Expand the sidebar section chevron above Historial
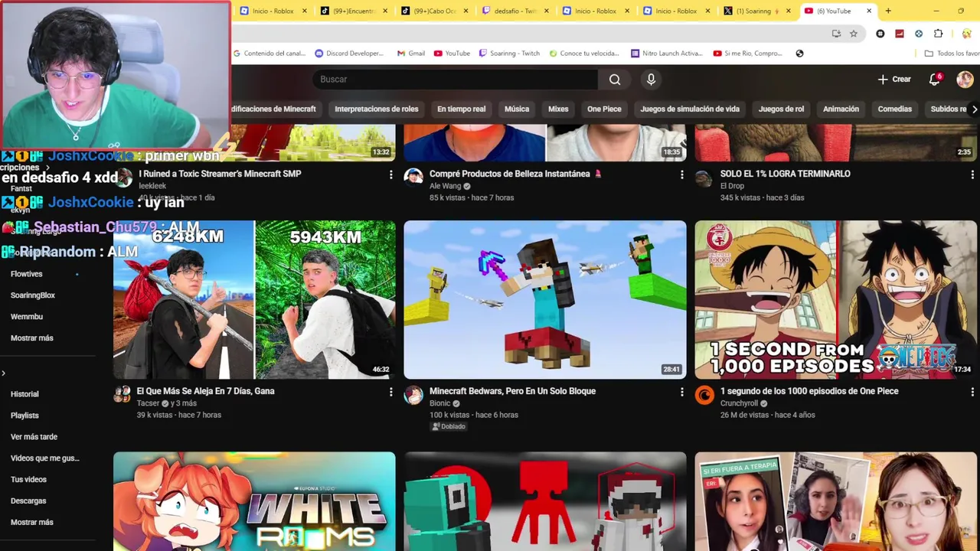This screenshot has height=551, width=980. 4,373
